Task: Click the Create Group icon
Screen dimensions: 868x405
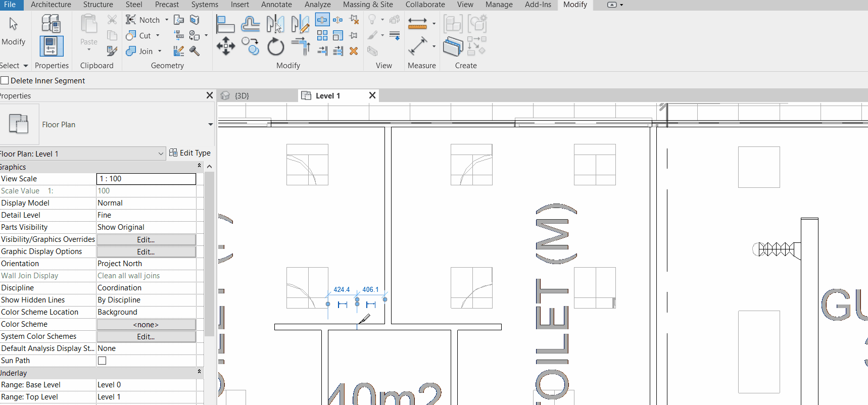Action: pyautogui.click(x=477, y=23)
